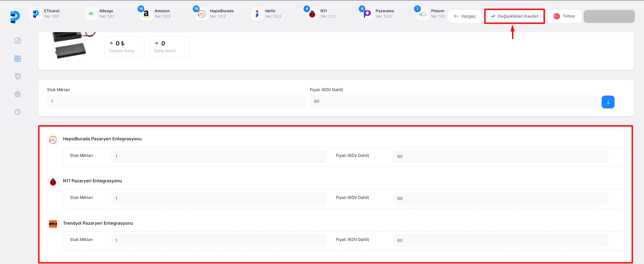Click the Amazon integration icon

[x=146, y=14]
